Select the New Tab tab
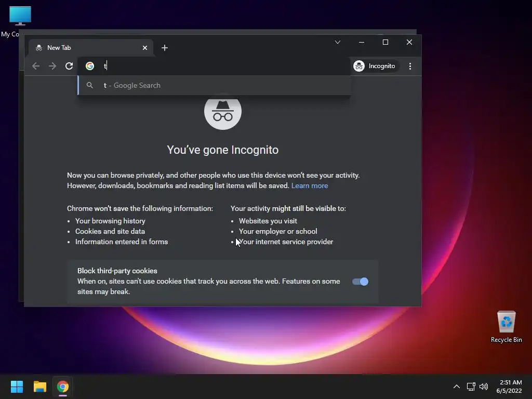Image resolution: width=532 pixels, height=399 pixels. pos(90,48)
